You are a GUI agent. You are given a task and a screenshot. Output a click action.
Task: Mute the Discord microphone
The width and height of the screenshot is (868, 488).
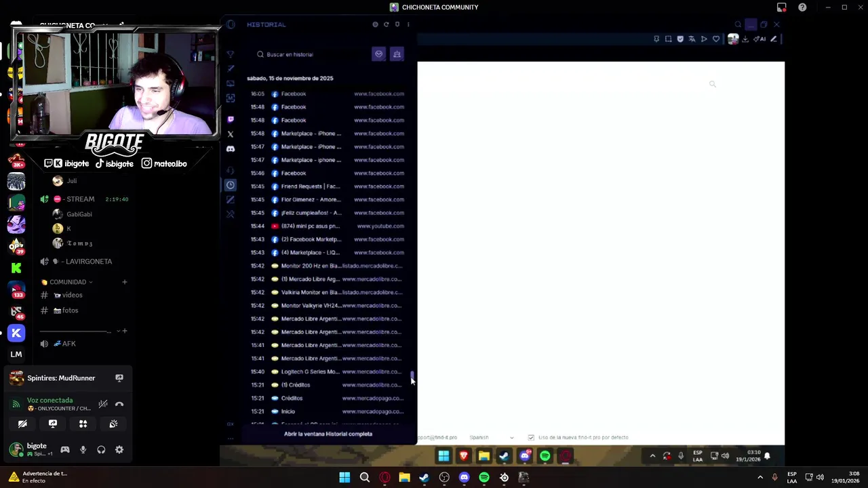(83, 449)
